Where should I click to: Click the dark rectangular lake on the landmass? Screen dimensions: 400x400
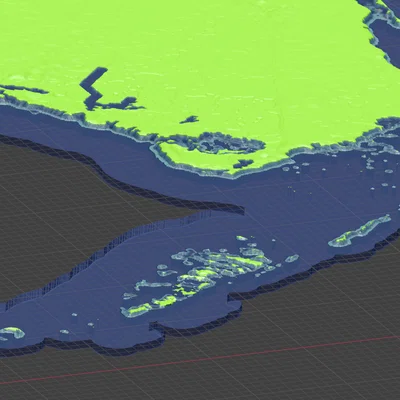pyautogui.click(x=93, y=88)
